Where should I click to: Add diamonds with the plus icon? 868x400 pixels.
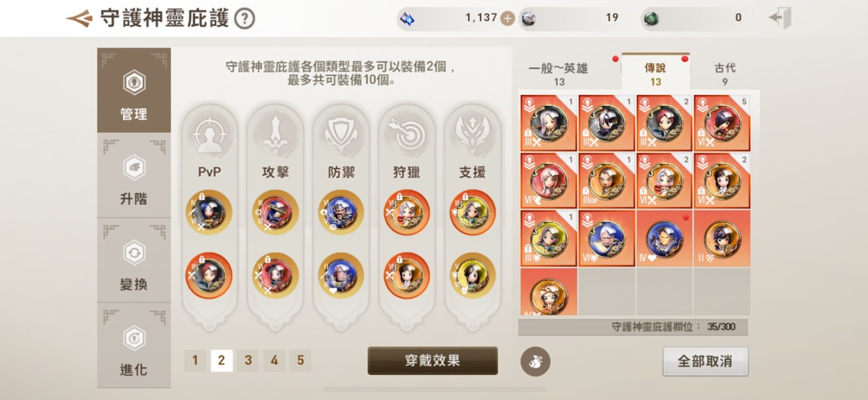507,19
